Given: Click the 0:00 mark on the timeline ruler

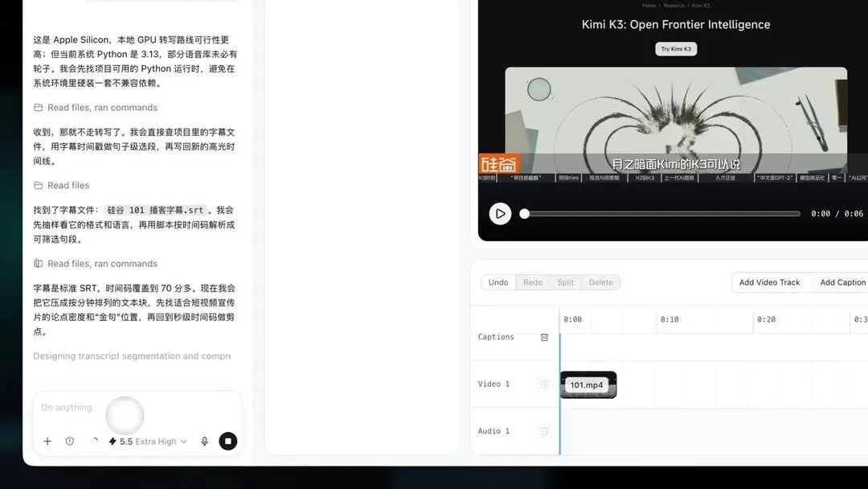Looking at the screenshot, I should pyautogui.click(x=572, y=319).
